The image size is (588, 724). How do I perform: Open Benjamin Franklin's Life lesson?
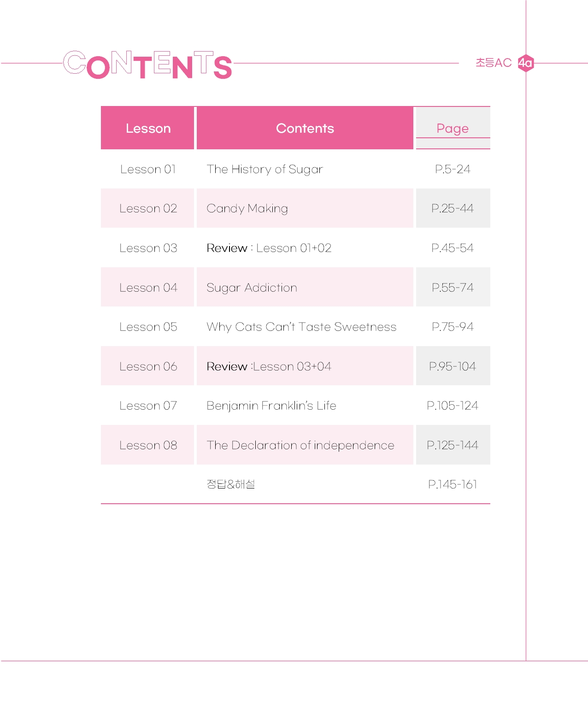coord(271,406)
